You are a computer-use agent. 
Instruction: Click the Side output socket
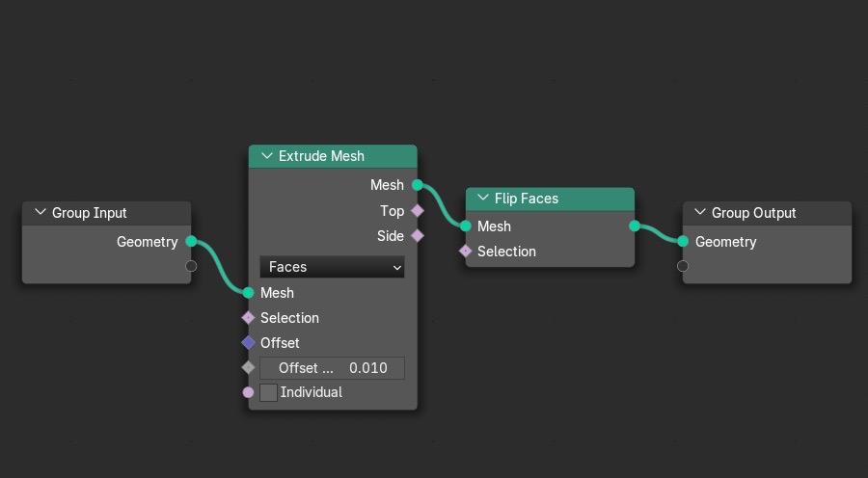point(418,236)
